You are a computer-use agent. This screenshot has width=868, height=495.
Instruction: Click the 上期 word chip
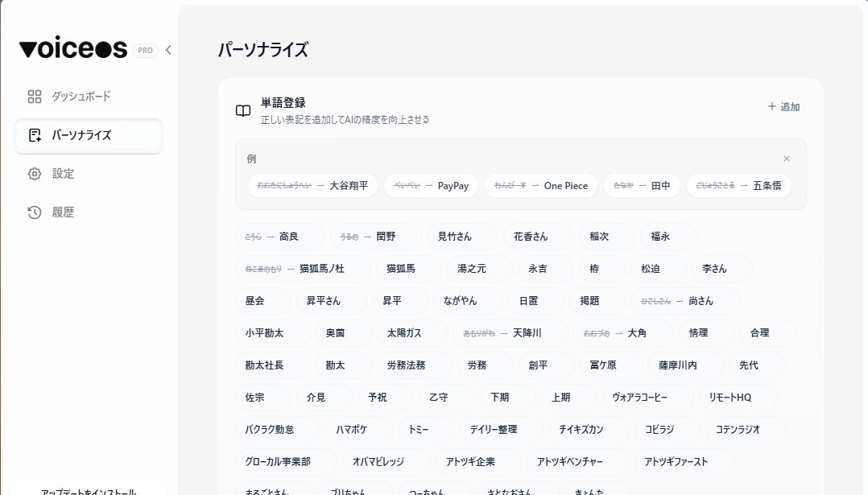pos(568,397)
